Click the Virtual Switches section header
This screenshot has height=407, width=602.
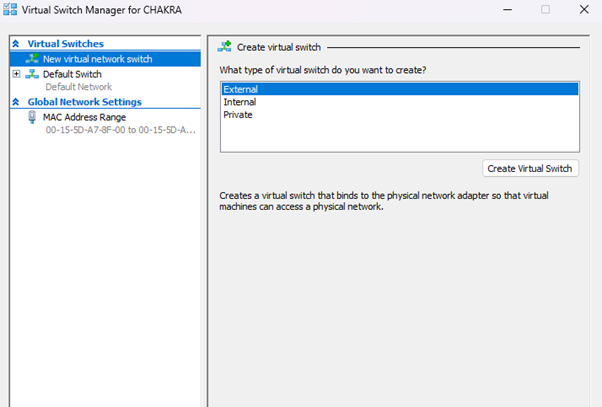tap(65, 44)
